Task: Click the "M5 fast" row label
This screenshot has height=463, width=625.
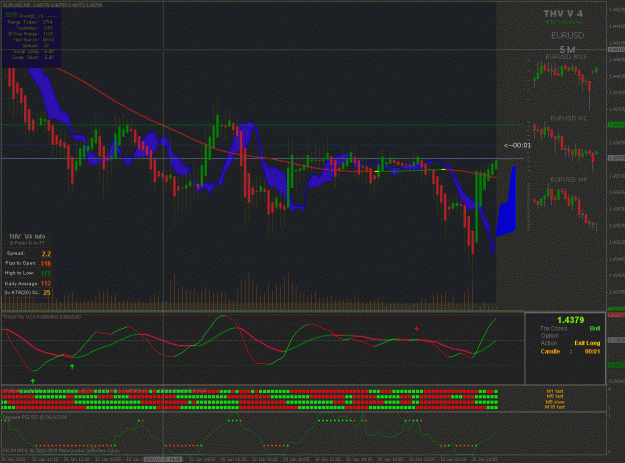Action: tap(555, 396)
